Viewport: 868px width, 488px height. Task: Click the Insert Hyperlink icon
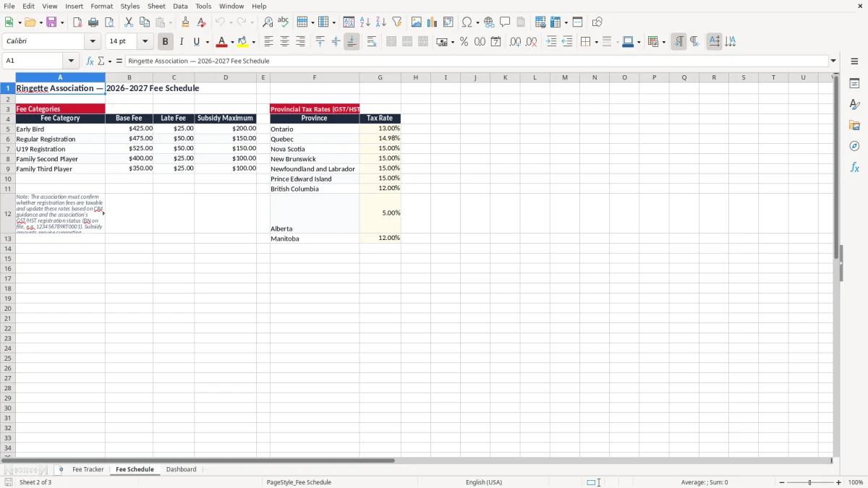point(489,22)
